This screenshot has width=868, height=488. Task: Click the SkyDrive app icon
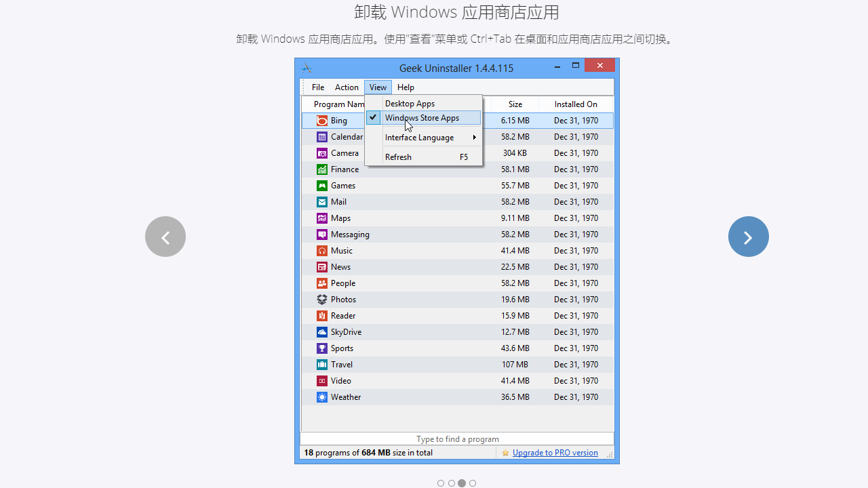(x=321, y=332)
